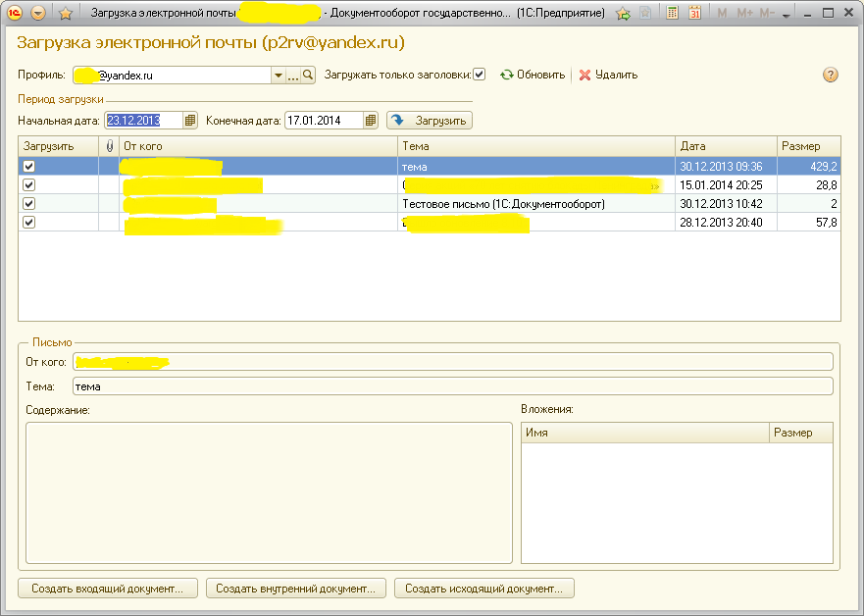
Task: Uncheck the row dated 15.01.2014 20:25
Action: pos(29,185)
